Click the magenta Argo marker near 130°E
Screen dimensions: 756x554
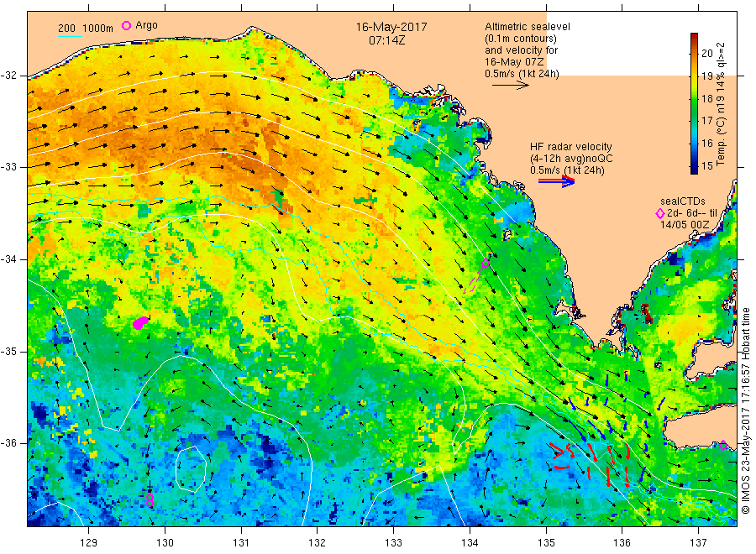click(150, 500)
